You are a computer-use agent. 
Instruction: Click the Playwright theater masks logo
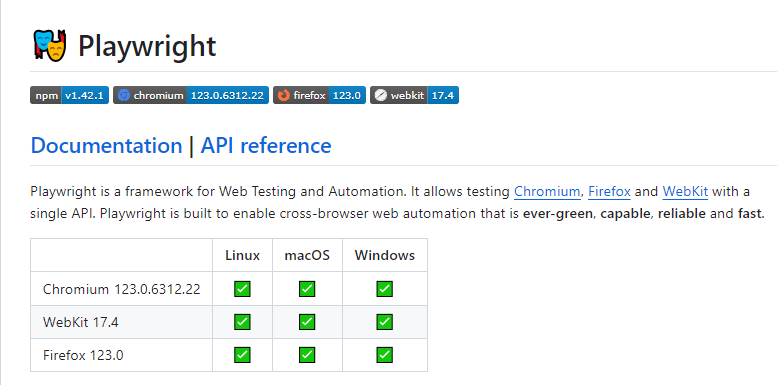pyautogui.click(x=50, y=46)
